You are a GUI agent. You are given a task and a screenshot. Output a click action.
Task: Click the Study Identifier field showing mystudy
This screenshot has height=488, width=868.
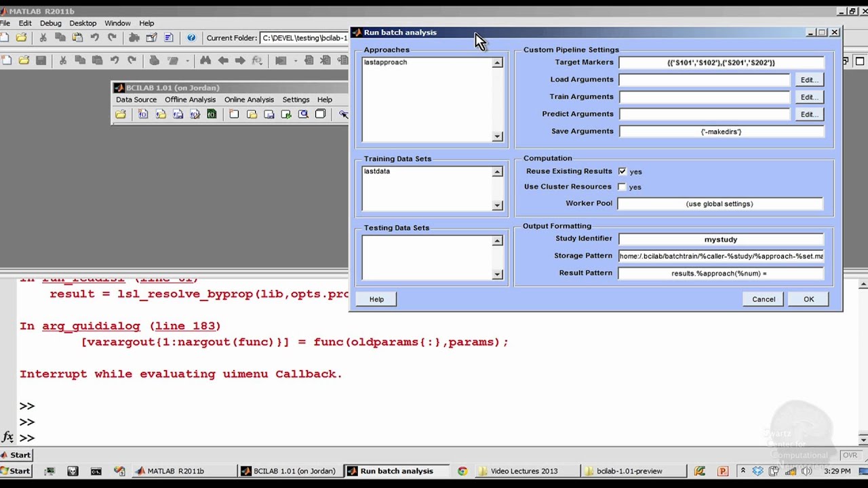click(x=721, y=239)
